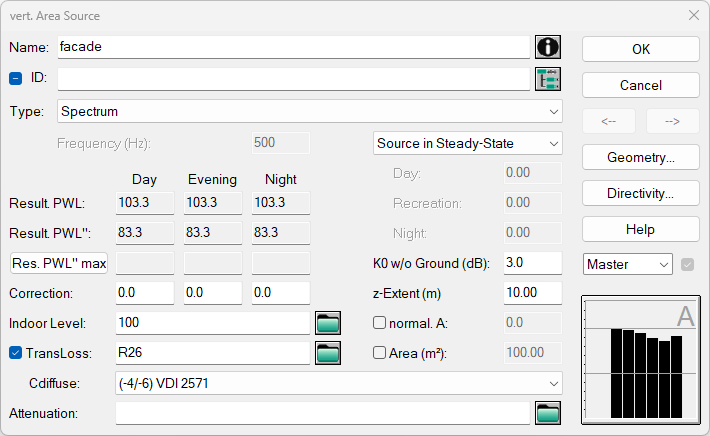Viewport: 710px width, 436px height.
Task: Click the normal. A value 0.0
Action: (x=533, y=323)
